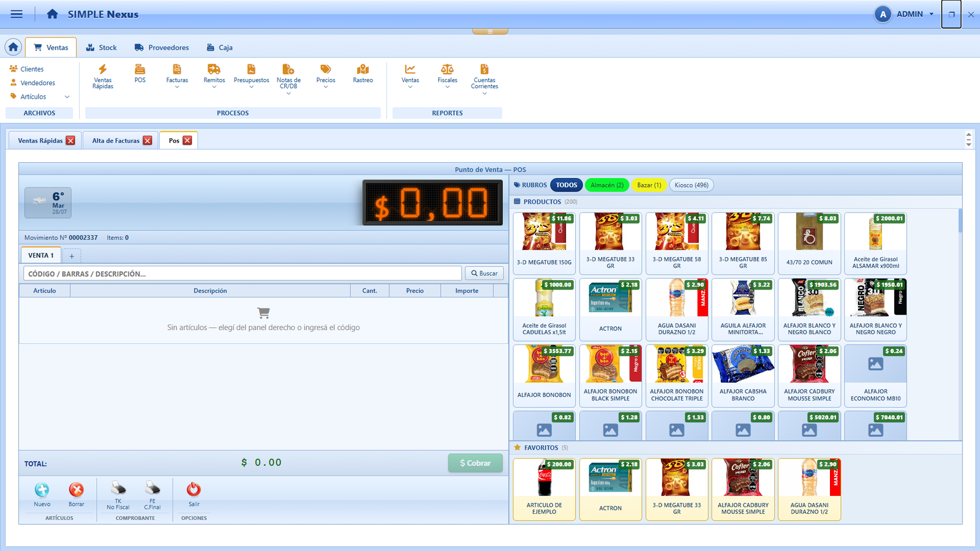The image size is (980, 551).
Task: Click Borrar article icon
Action: (x=77, y=494)
